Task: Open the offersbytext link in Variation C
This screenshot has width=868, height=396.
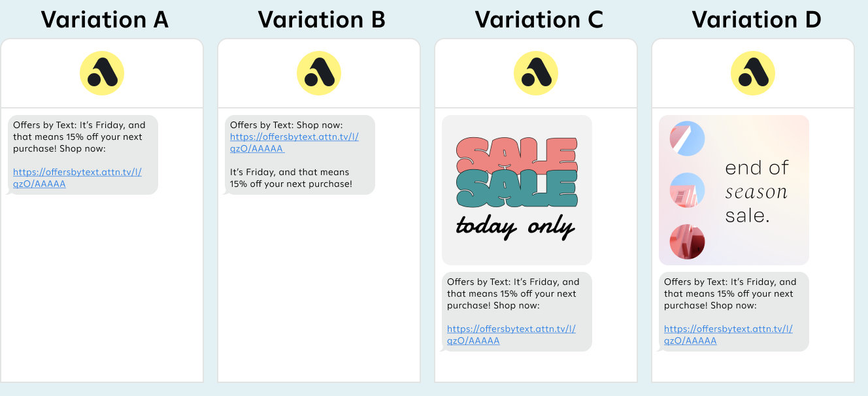Action: pyautogui.click(x=511, y=329)
